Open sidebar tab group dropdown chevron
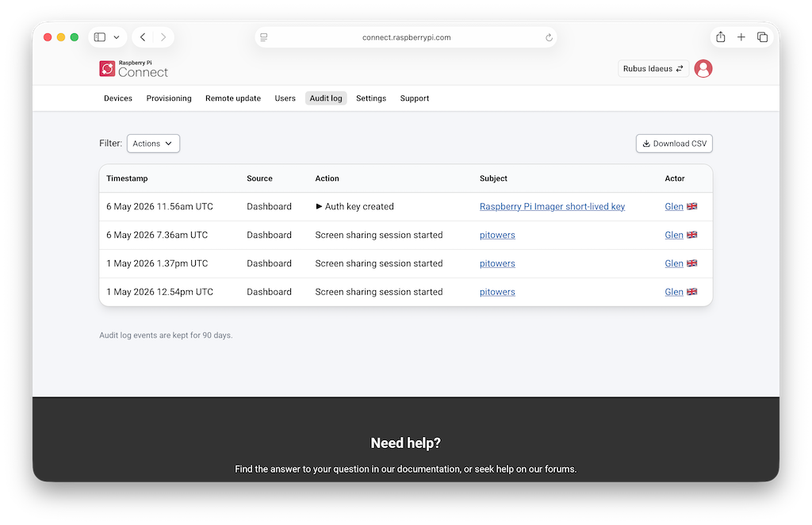The height and width of the screenshot is (525, 812). pos(117,37)
